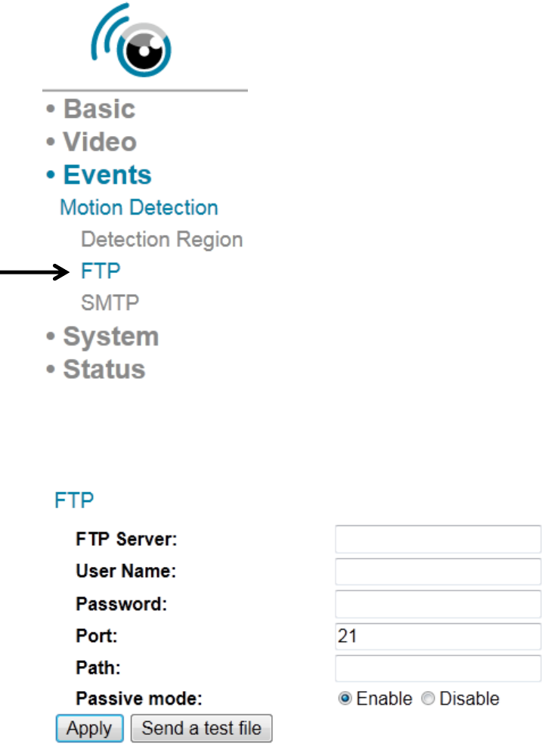
Task: Focus the User Name text box
Action: pyautogui.click(x=438, y=572)
